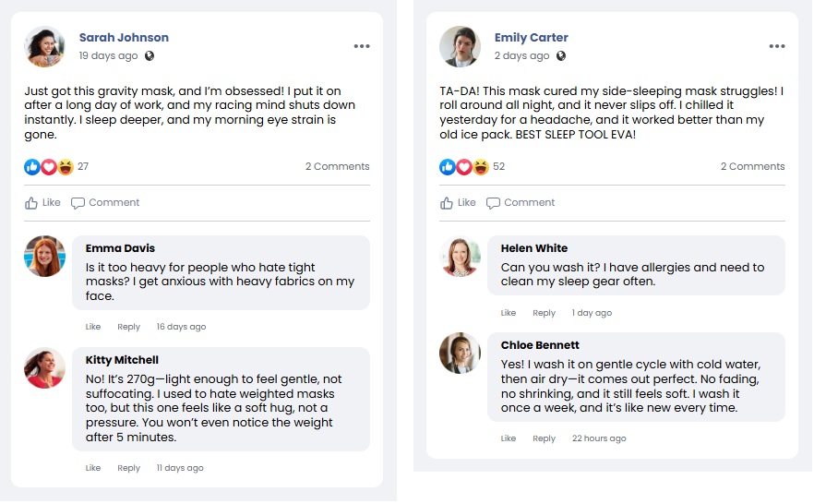Comment on Emily Carter's post
Screen dimensions: 814x504
tap(521, 203)
